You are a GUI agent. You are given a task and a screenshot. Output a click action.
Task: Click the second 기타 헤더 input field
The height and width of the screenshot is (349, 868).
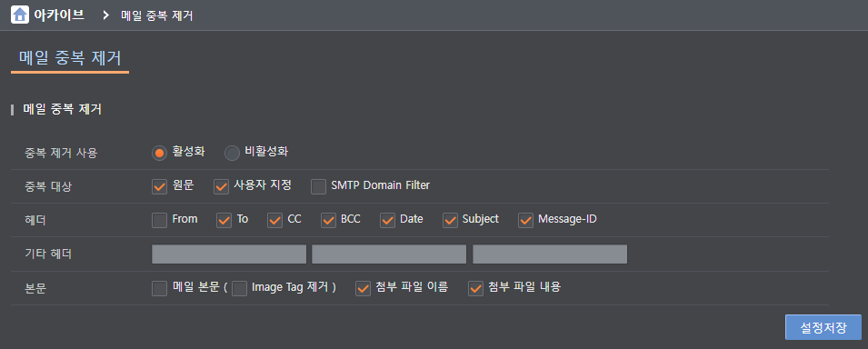(x=389, y=254)
